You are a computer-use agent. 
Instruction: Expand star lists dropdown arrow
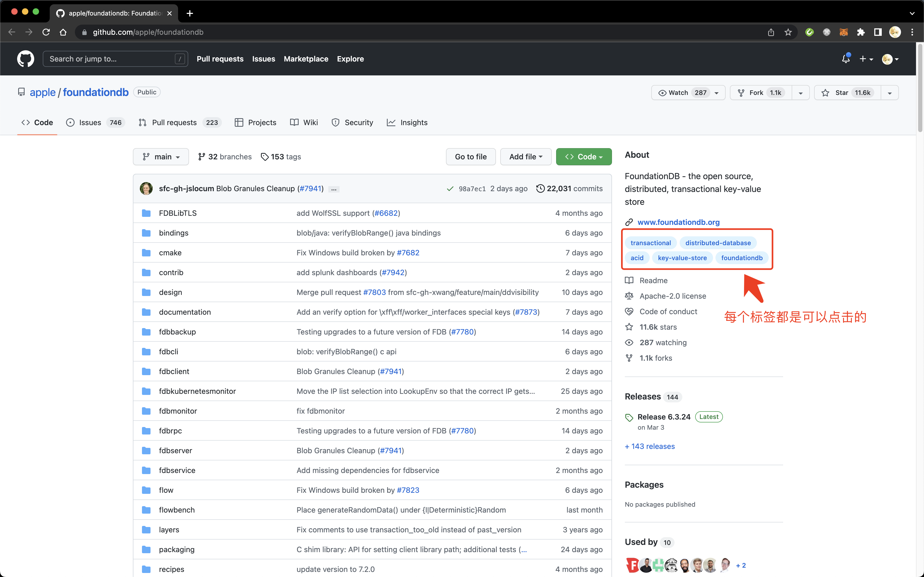point(890,93)
